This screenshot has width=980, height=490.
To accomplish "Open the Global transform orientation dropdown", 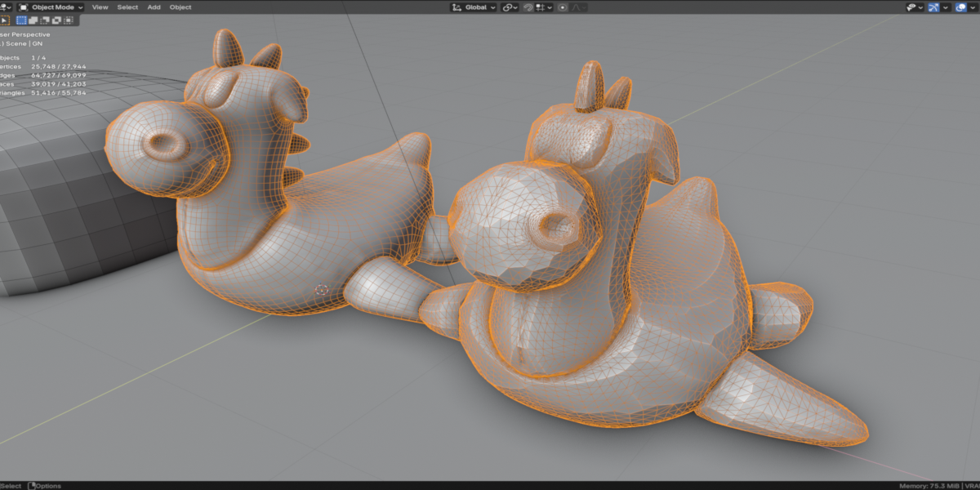I will pyautogui.click(x=473, y=7).
